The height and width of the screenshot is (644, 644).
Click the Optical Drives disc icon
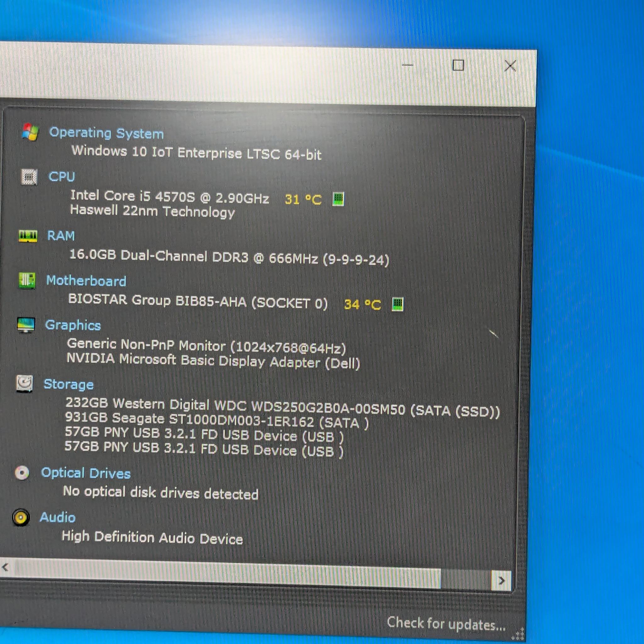(22, 472)
